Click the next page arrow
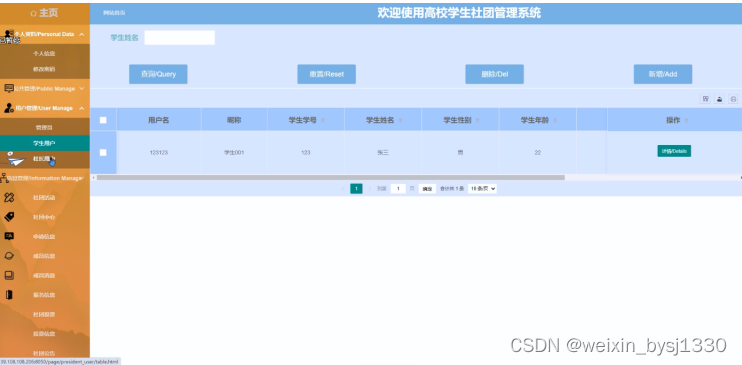Viewport: 742px width, 365px height. (370, 188)
